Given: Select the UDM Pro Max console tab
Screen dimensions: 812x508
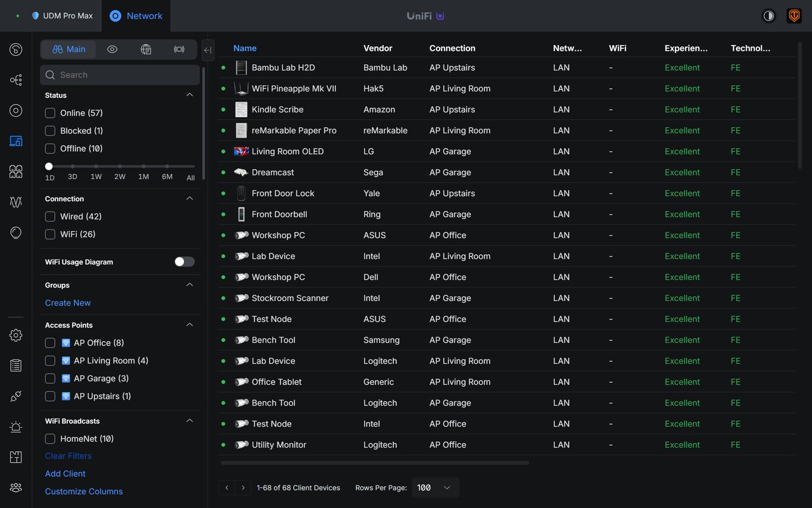Looking at the screenshot, I should (62, 16).
